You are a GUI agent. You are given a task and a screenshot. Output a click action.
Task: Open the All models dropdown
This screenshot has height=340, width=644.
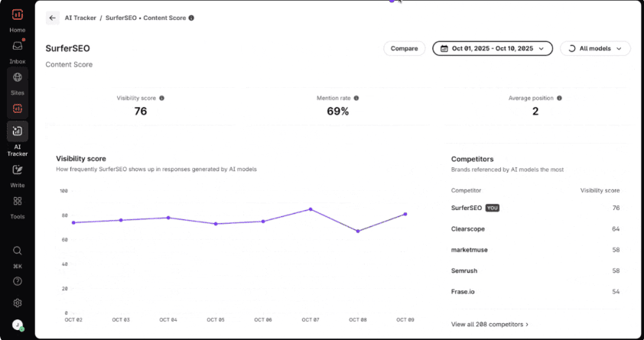595,48
